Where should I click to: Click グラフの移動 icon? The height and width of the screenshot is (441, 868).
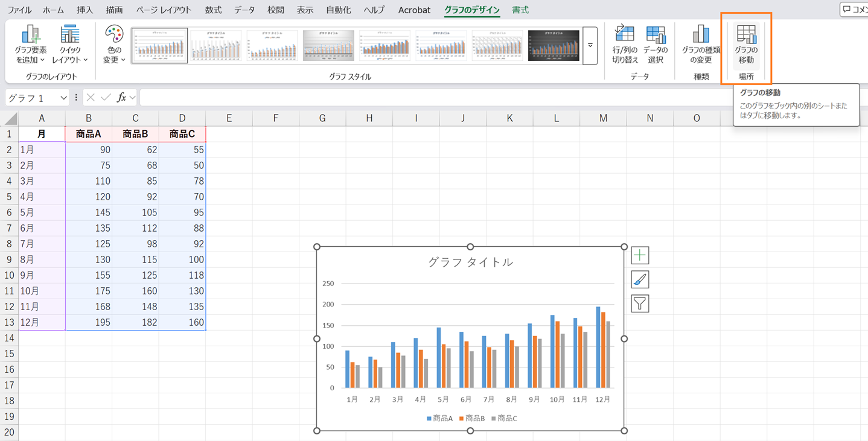[x=746, y=45]
